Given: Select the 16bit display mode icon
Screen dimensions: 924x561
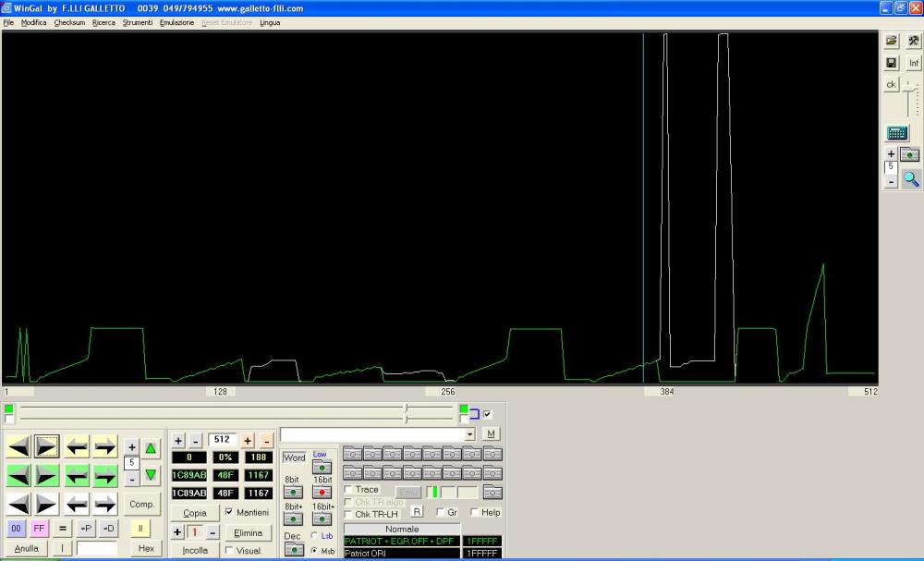Looking at the screenshot, I should click(x=322, y=493).
